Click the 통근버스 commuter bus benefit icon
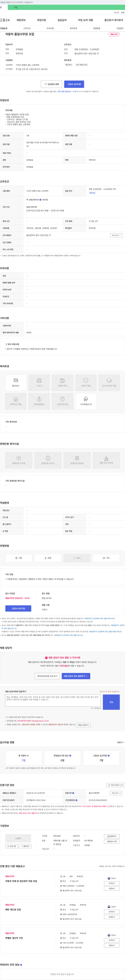Image resolution: width=125 pixels, height=980 pixels. tap(16, 383)
